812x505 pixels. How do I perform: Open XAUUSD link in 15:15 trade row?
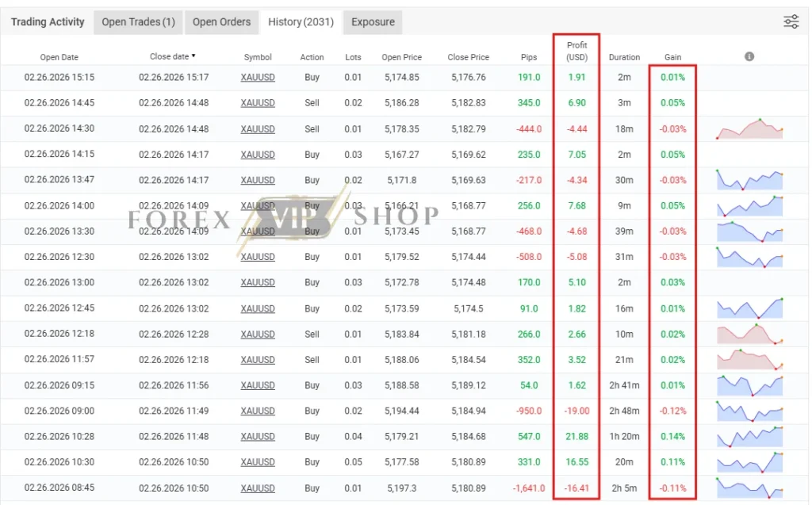258,77
